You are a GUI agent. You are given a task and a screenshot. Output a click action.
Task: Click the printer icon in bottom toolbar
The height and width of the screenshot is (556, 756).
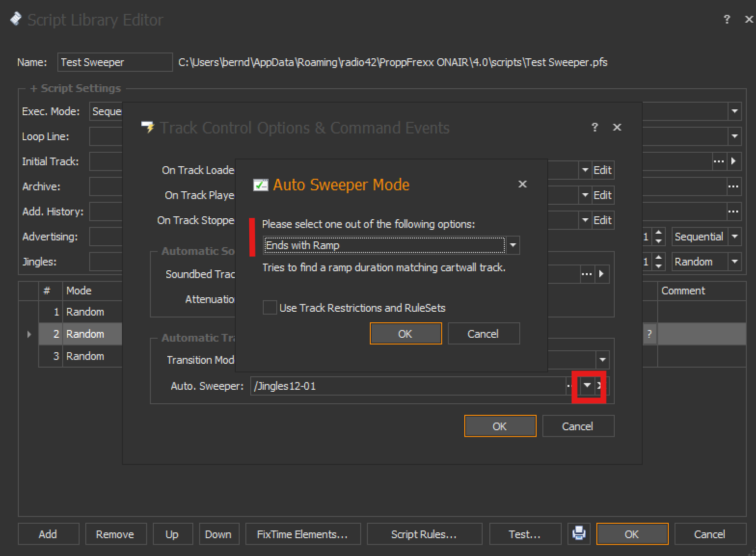(579, 533)
